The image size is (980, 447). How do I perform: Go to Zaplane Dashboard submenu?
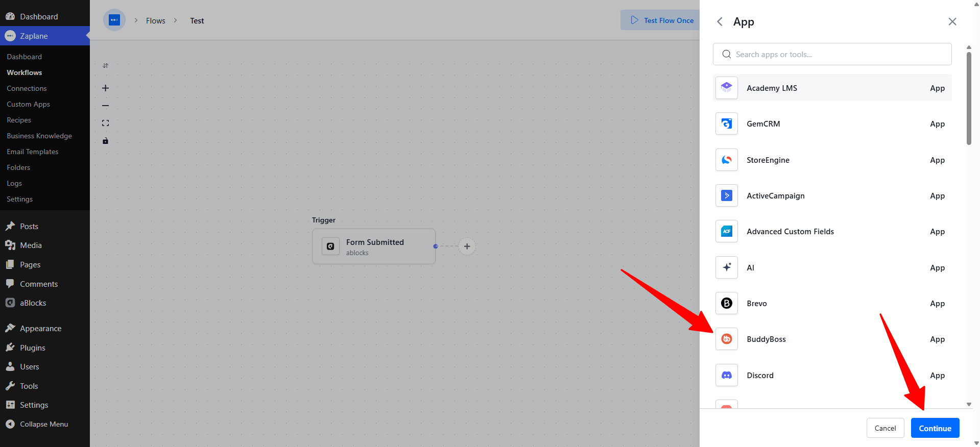pyautogui.click(x=24, y=57)
